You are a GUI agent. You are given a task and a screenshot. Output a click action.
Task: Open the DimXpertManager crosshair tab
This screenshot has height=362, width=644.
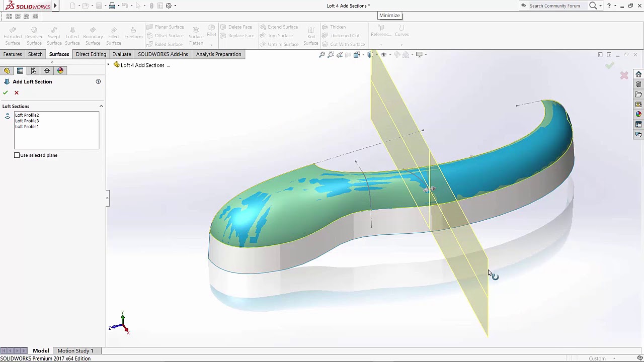pyautogui.click(x=47, y=71)
